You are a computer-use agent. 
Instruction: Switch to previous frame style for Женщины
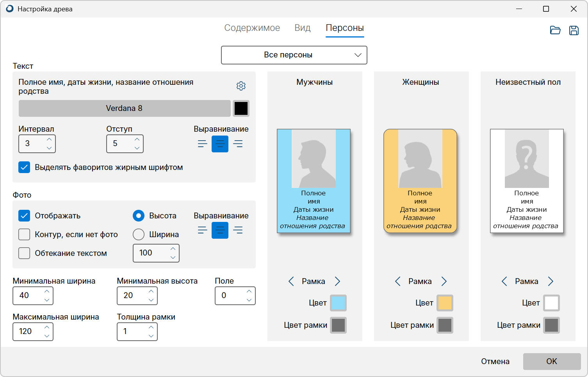coord(397,281)
